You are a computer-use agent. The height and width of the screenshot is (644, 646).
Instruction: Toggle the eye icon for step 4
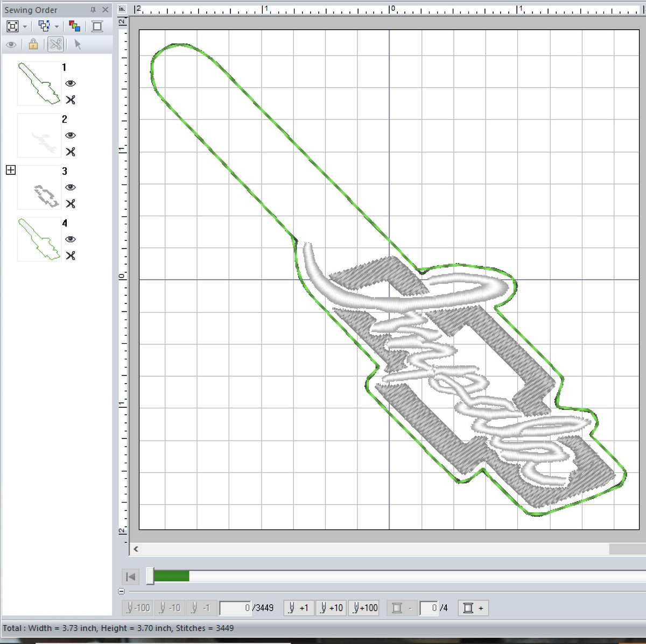(x=72, y=239)
